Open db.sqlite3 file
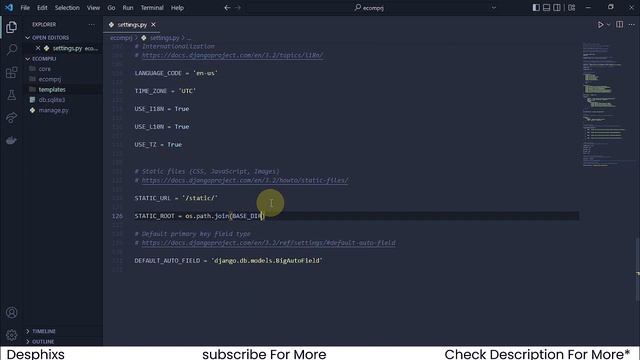This screenshot has width=640, height=360. click(x=52, y=100)
